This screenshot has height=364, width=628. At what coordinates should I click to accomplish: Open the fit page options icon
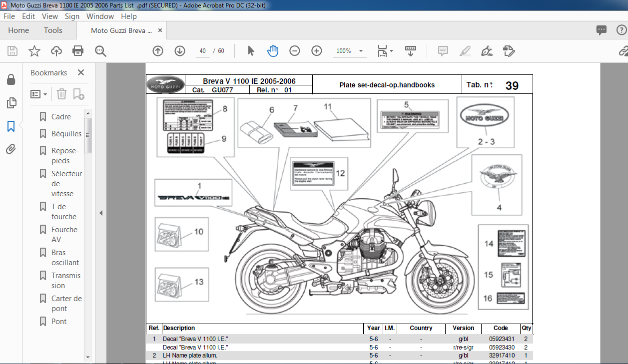(385, 51)
